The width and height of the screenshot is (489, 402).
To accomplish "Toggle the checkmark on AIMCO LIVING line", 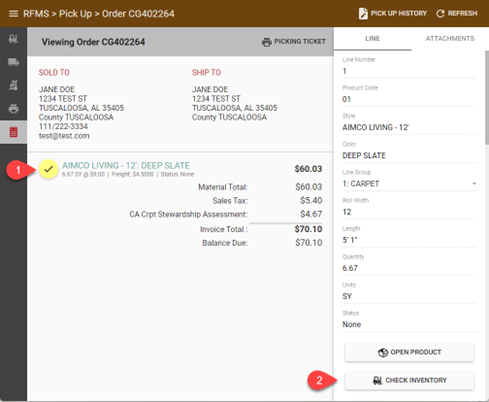I will tap(48, 169).
